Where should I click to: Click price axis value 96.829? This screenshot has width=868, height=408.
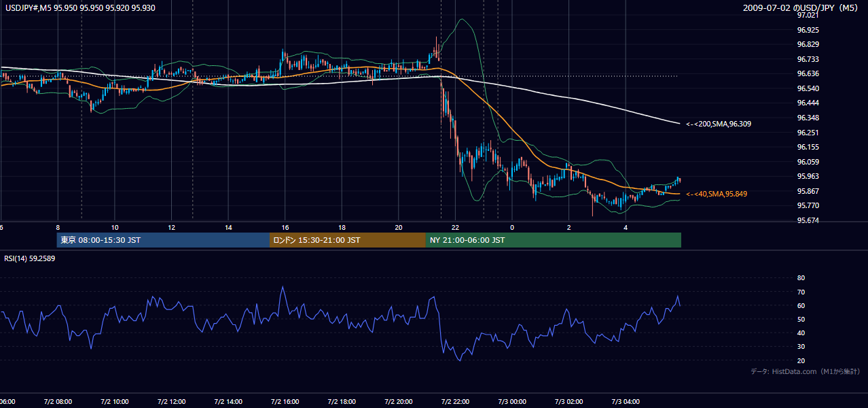click(x=808, y=45)
